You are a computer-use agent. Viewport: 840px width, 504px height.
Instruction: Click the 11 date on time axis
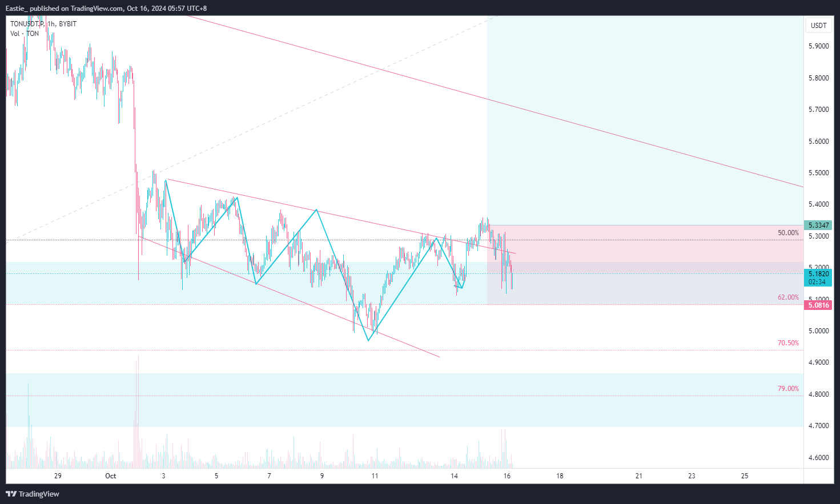[x=375, y=476]
